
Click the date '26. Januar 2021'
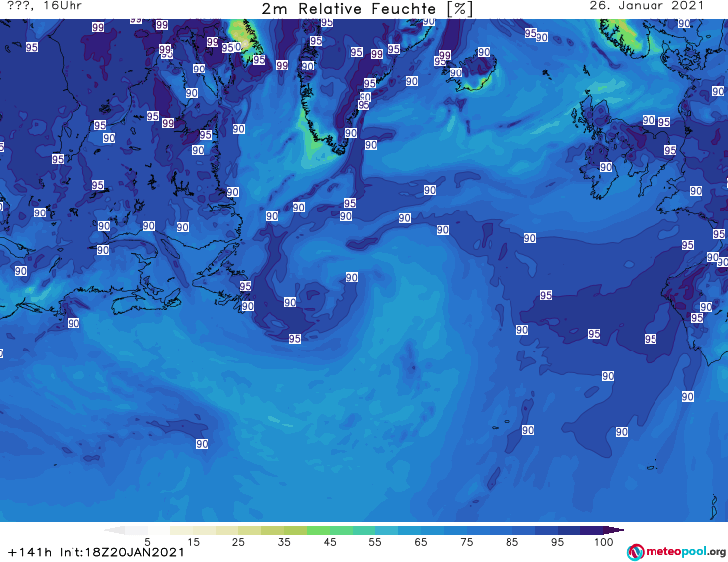coord(647,6)
